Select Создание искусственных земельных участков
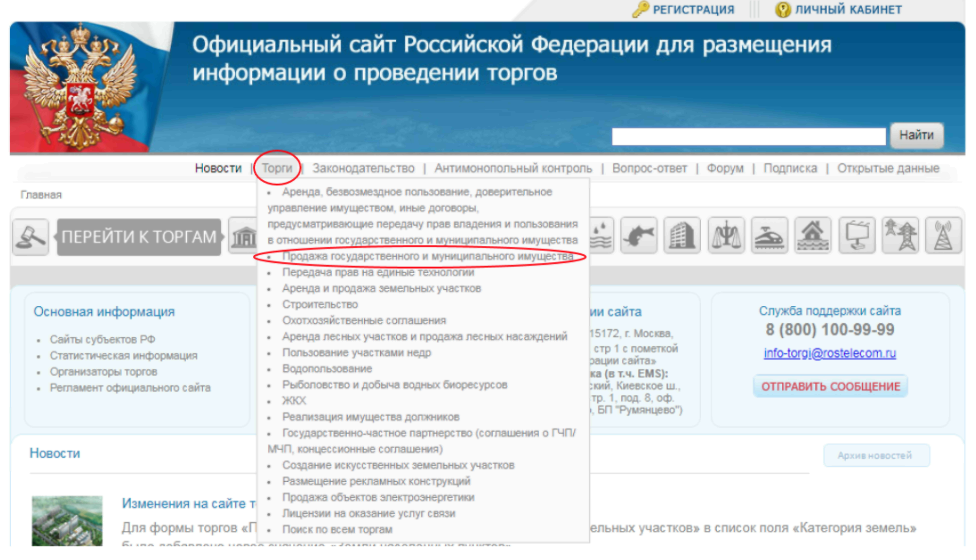 (398, 465)
